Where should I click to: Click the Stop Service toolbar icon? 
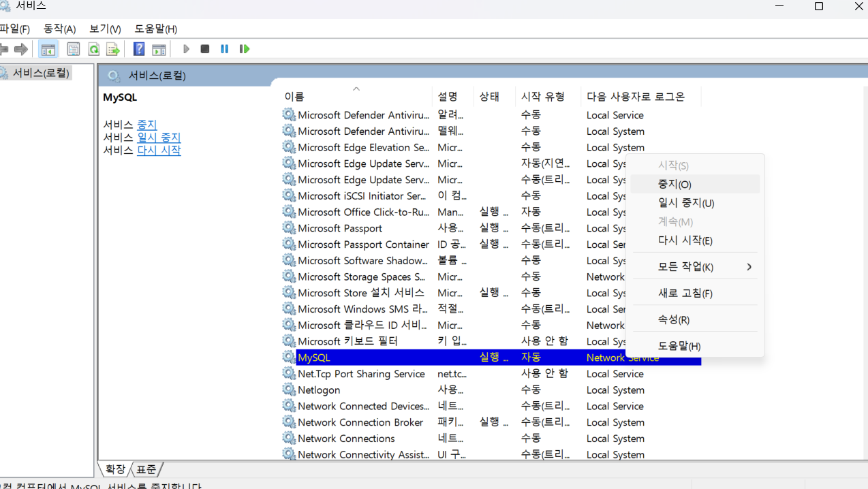[x=205, y=49]
